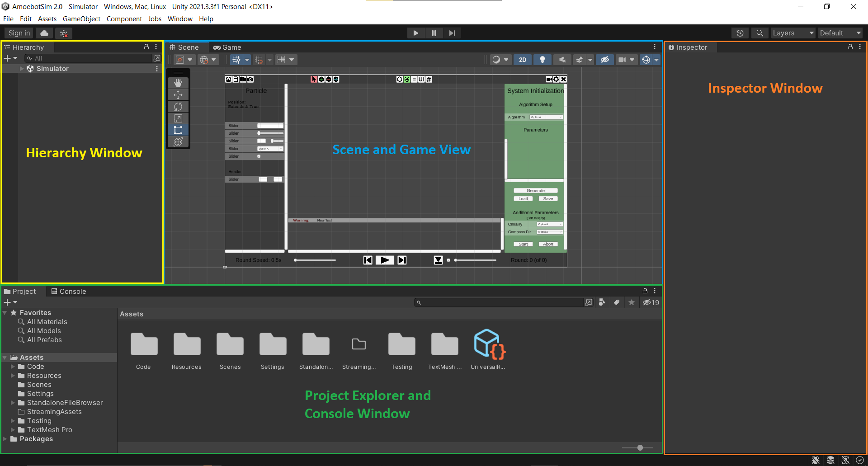Open draw mode shading dropdown
Viewport: 868px width, 466px height.
[x=500, y=60]
